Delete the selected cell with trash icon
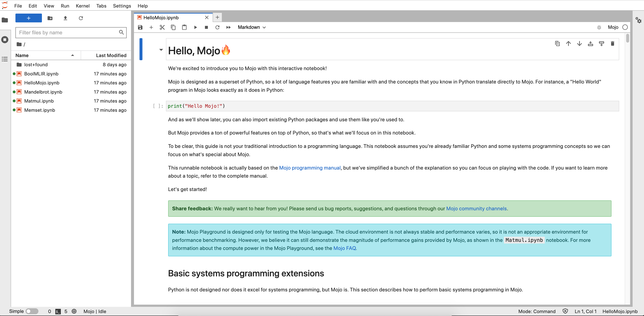The width and height of the screenshot is (644, 316). (x=612, y=44)
